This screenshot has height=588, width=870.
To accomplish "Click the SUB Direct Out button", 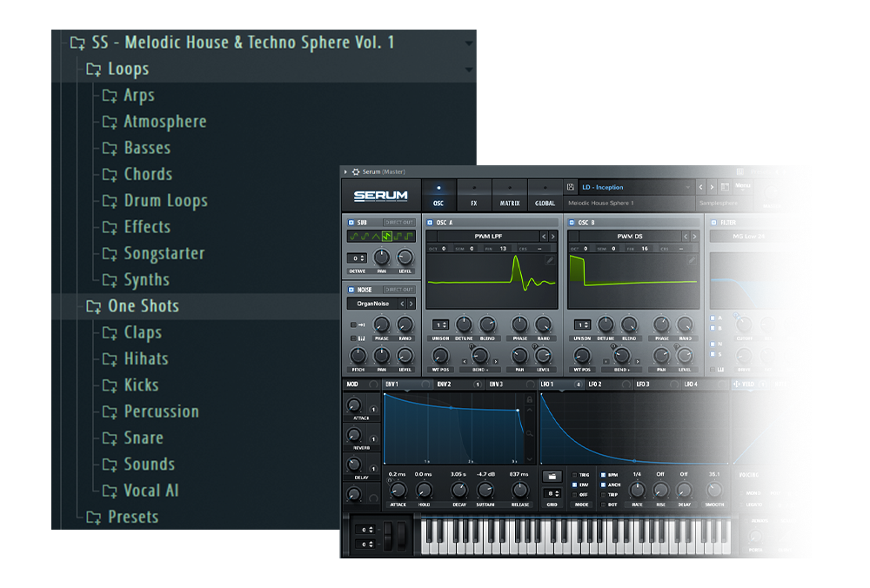I will 398,223.
